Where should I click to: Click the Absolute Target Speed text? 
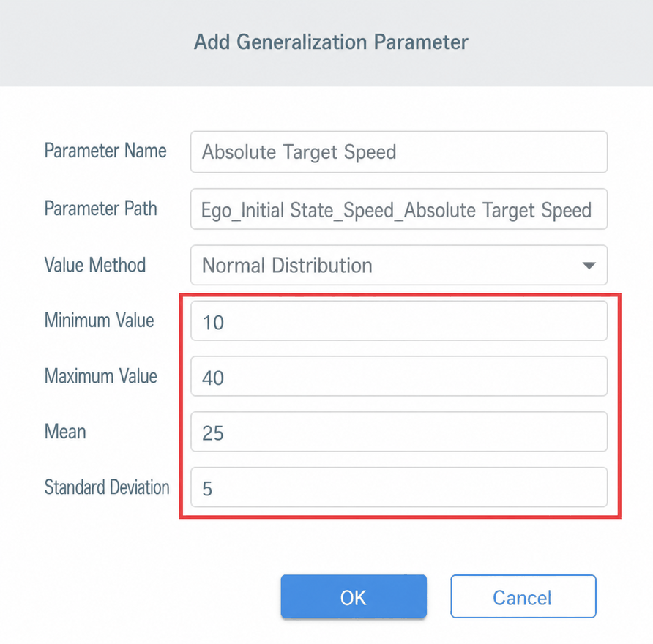299,152
